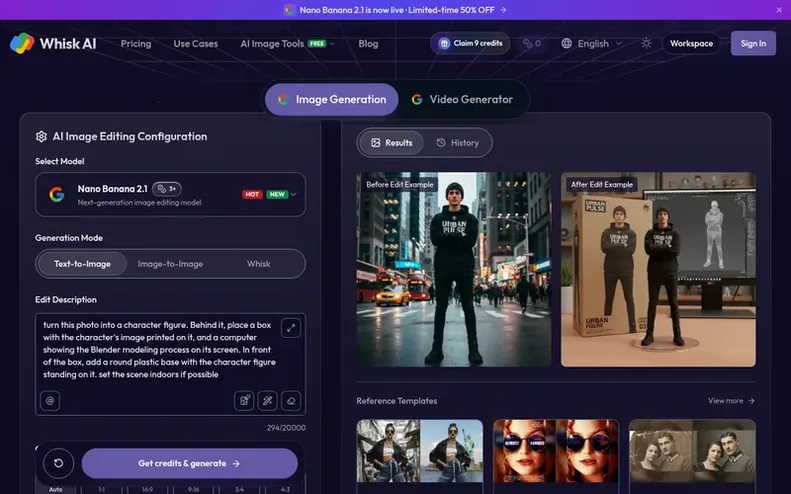This screenshot has width=791, height=494.
Task: Choose the Auto aspect ratio
Action: click(x=55, y=489)
